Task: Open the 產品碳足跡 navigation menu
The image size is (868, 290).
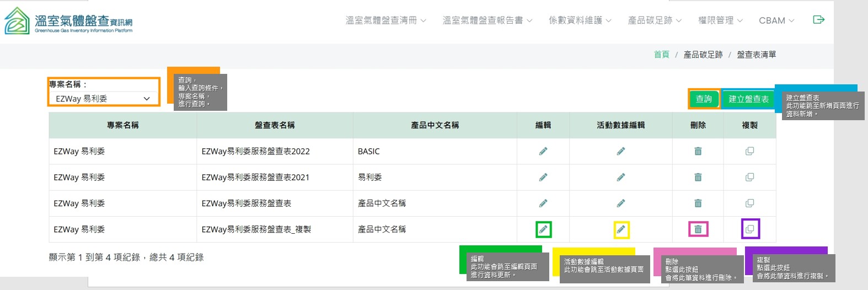Action: 655,20
